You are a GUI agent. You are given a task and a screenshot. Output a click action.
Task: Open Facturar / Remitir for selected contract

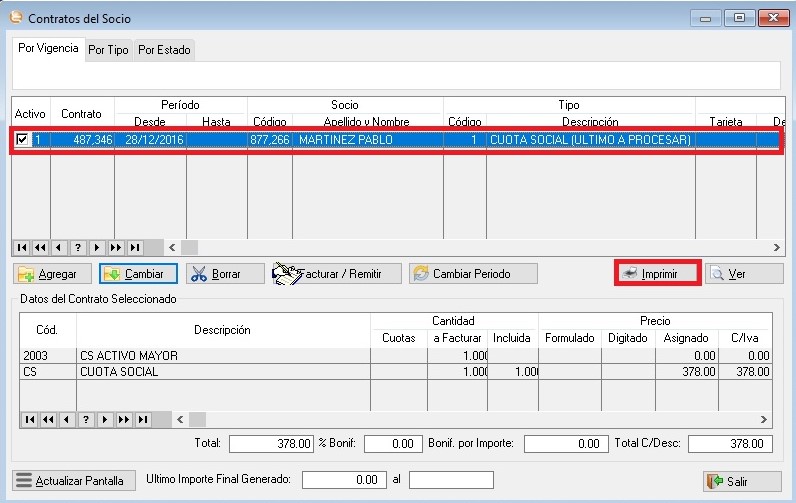tap(337, 274)
